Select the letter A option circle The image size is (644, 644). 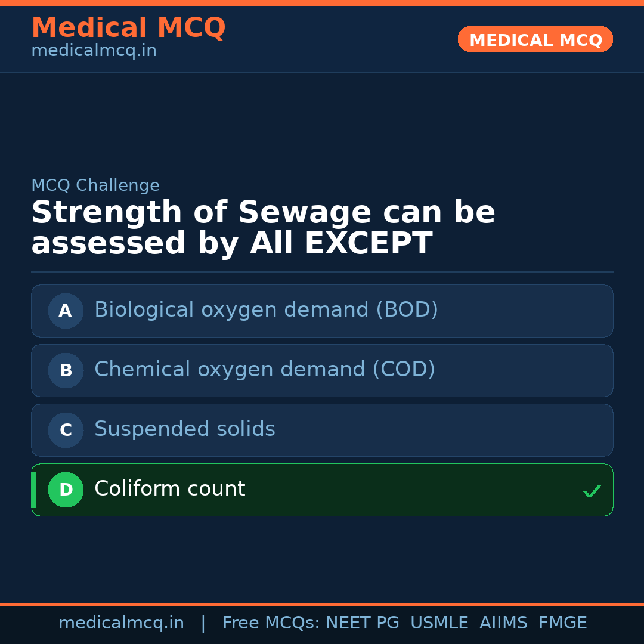tap(66, 311)
